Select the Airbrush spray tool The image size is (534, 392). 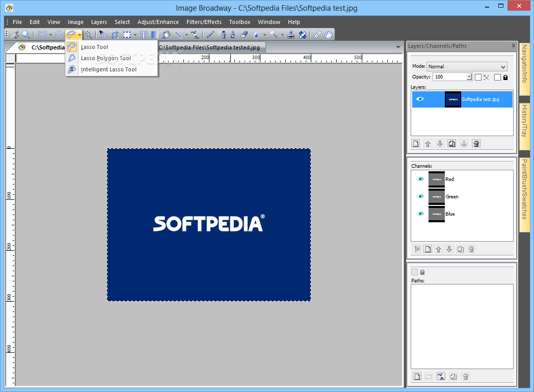222,34
